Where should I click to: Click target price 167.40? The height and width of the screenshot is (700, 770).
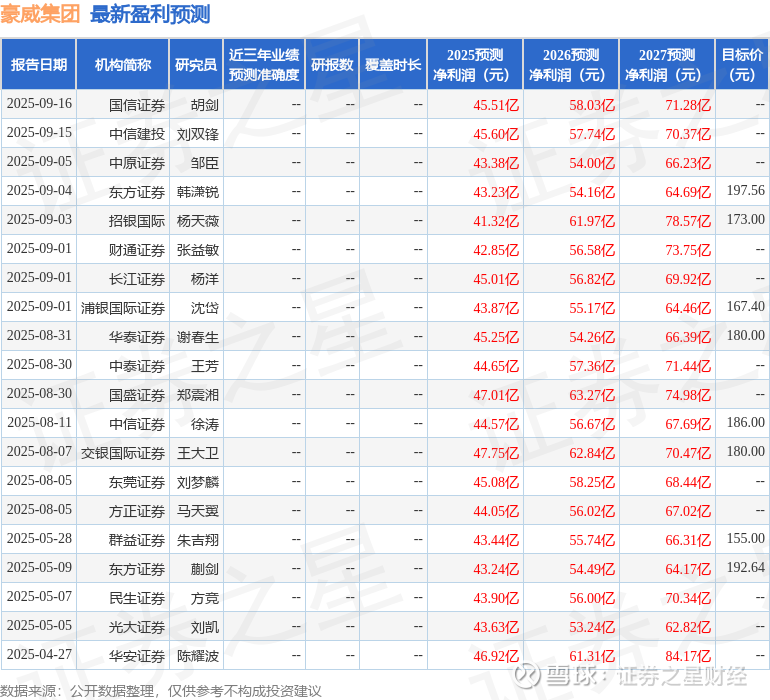[745, 306]
